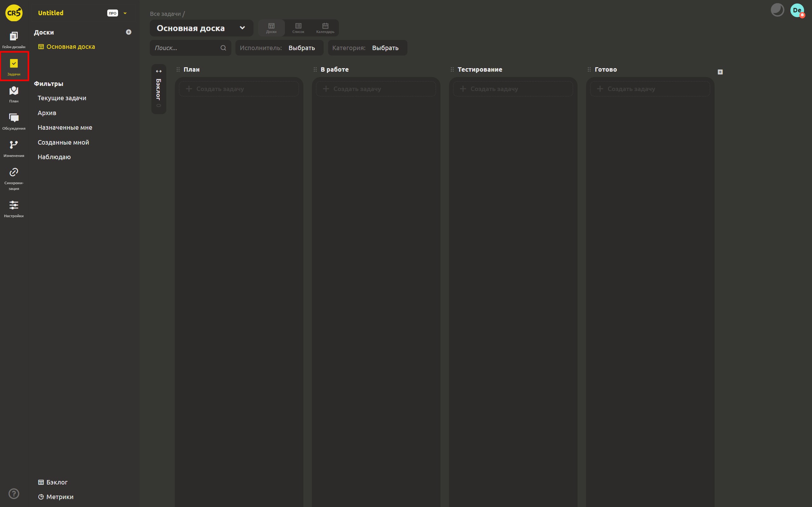Open the Обсуждения chat section
812x507 pixels.
click(x=14, y=121)
